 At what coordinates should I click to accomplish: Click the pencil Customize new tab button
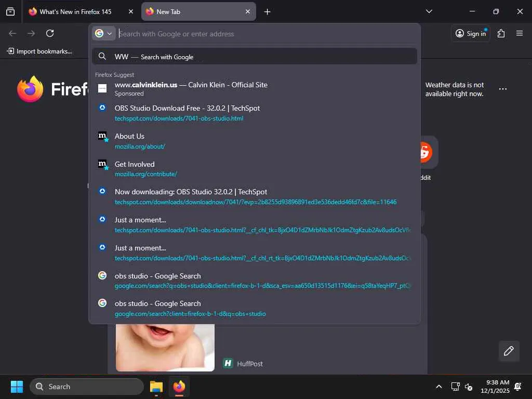(x=509, y=351)
